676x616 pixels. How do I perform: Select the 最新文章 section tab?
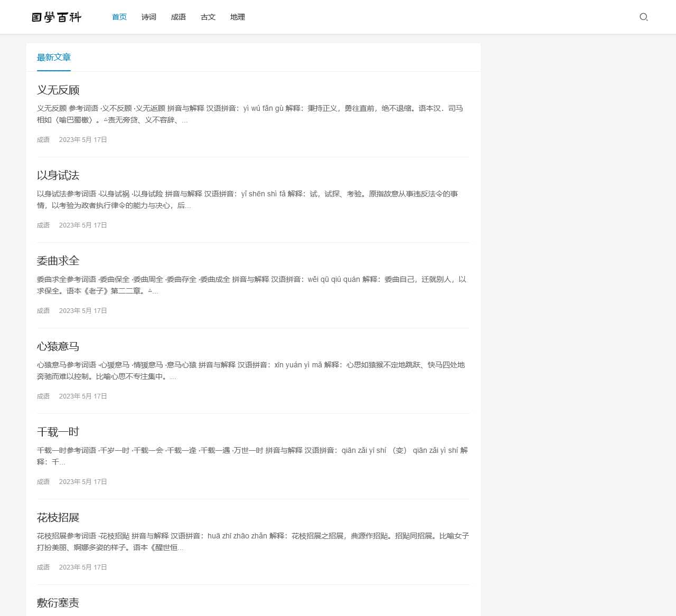pyautogui.click(x=53, y=58)
